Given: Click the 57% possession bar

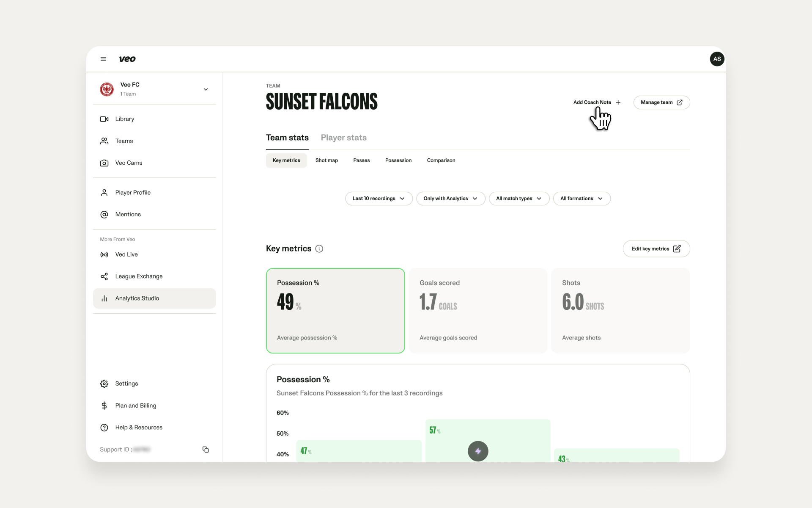Looking at the screenshot, I should click(488, 441).
